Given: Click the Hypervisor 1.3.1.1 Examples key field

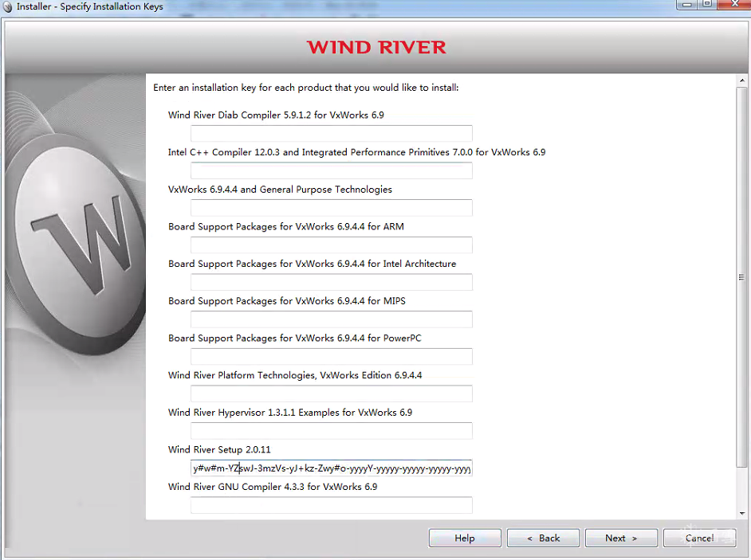Looking at the screenshot, I should 332,431.
